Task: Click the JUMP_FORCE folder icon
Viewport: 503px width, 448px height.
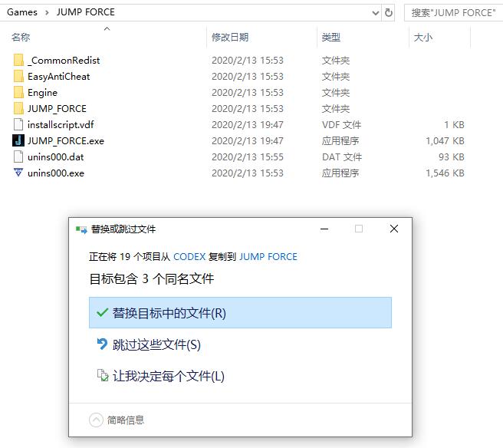Action: [x=18, y=108]
